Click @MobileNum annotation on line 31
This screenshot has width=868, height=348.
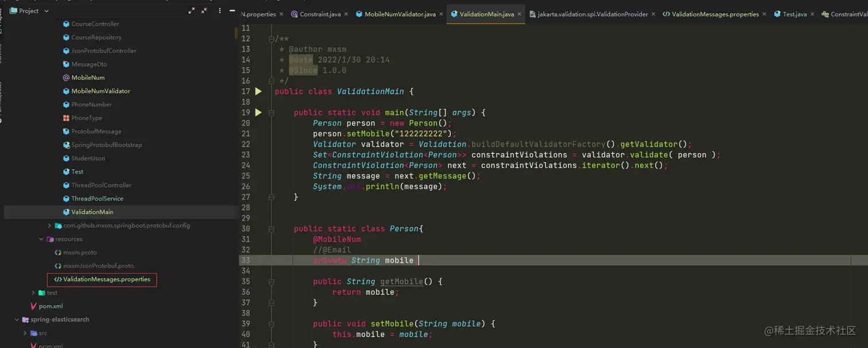coord(337,239)
